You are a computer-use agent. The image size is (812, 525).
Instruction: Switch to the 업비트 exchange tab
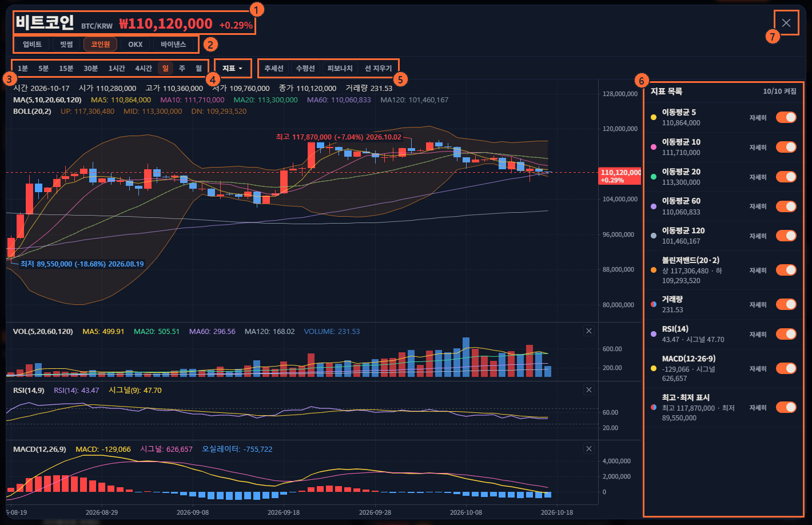coord(32,44)
